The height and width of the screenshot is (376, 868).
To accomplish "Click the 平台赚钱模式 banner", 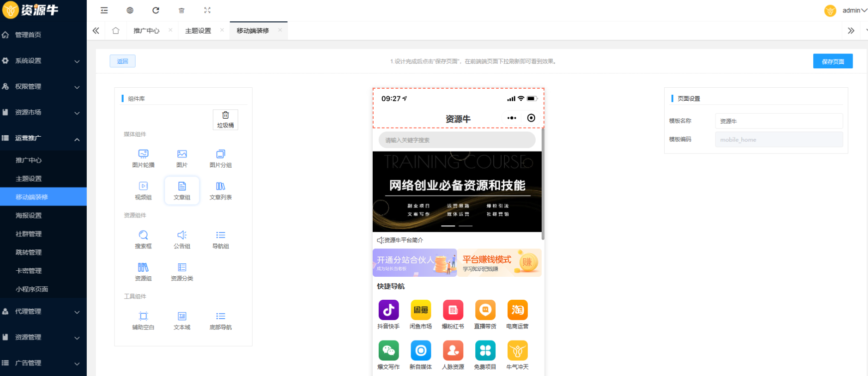I will point(500,263).
